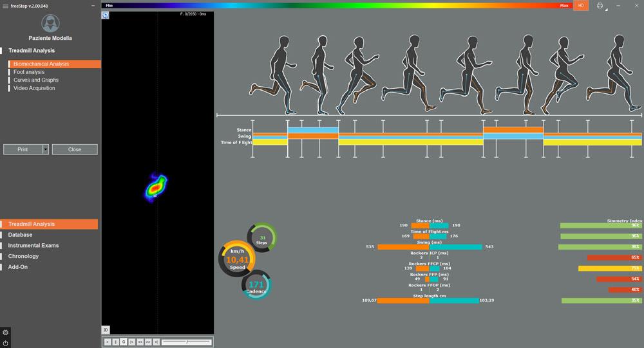Screen dimensions: 644x348
Task: Click the refresh icon on pressure view
Action: point(106,15)
